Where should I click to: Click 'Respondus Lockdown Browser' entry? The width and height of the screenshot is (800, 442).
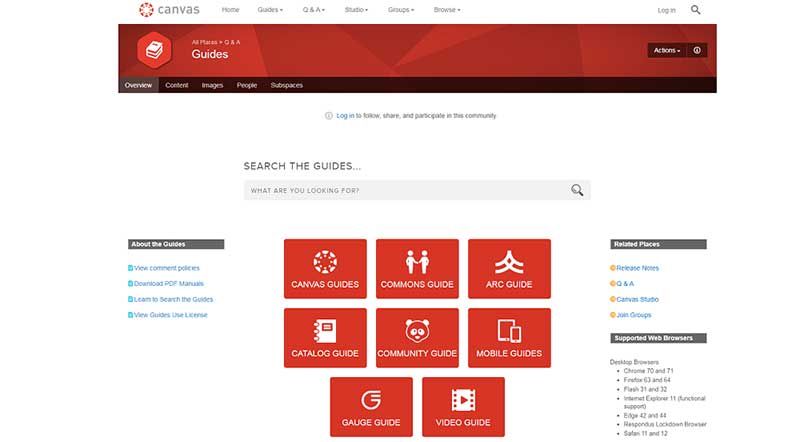click(x=665, y=425)
